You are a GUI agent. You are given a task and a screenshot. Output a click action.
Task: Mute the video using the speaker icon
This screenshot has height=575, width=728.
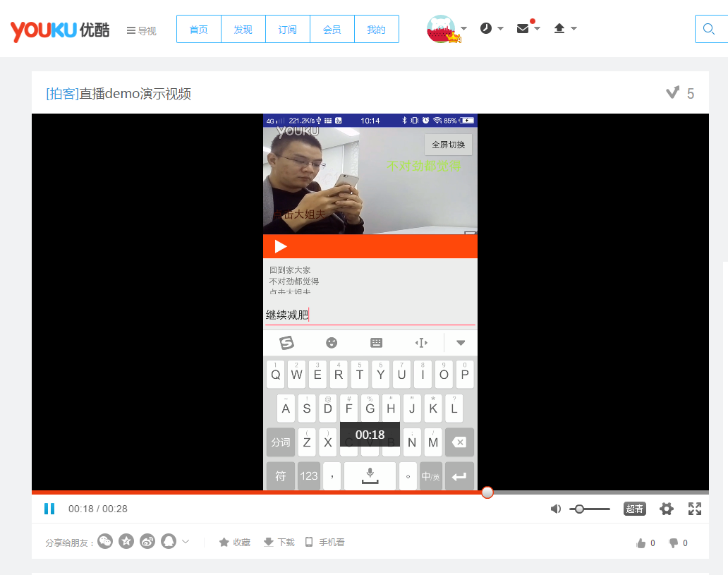(x=556, y=509)
